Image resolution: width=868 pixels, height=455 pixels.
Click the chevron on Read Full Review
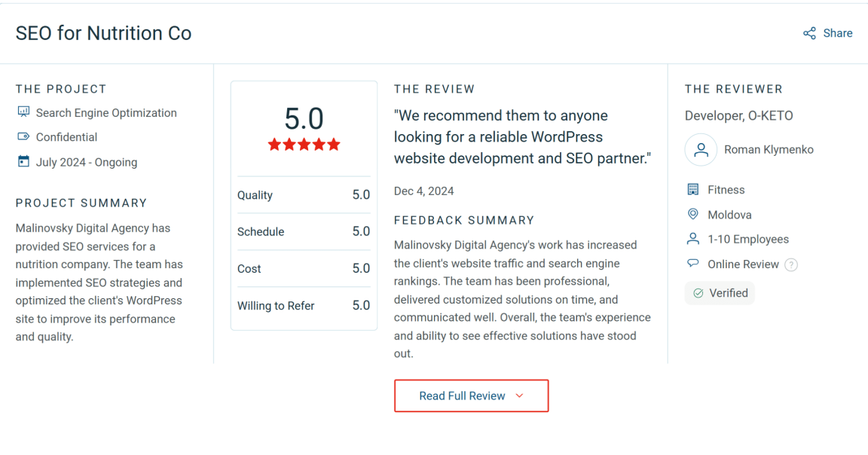click(519, 396)
